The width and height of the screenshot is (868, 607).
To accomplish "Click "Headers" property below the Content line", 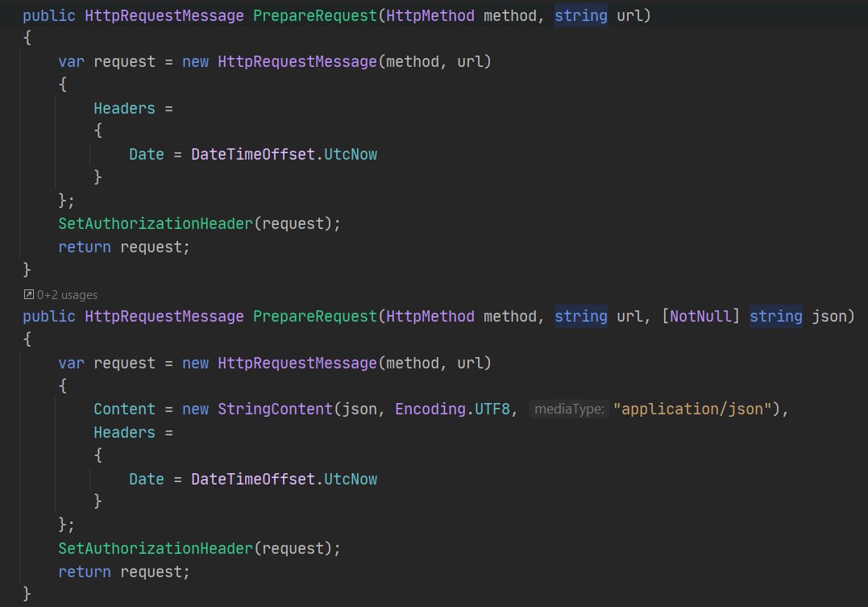I will (124, 433).
